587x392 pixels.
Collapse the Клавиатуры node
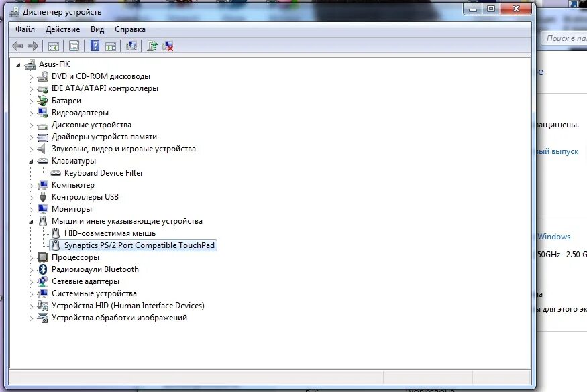[x=31, y=161]
